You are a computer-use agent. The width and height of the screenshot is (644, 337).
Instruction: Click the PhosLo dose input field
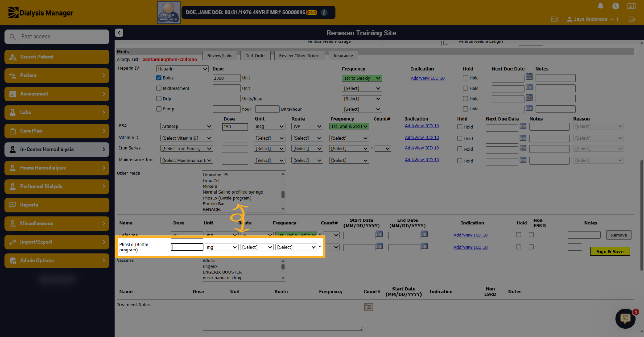click(187, 247)
